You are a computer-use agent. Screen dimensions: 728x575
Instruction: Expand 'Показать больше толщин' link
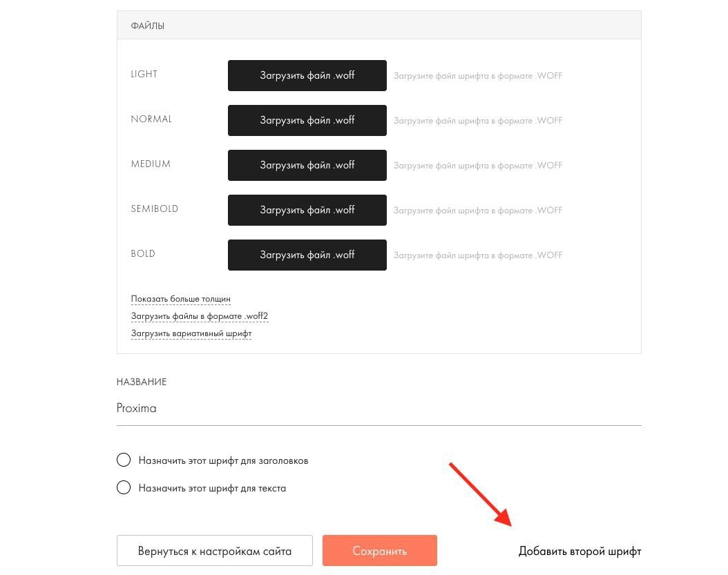click(180, 299)
